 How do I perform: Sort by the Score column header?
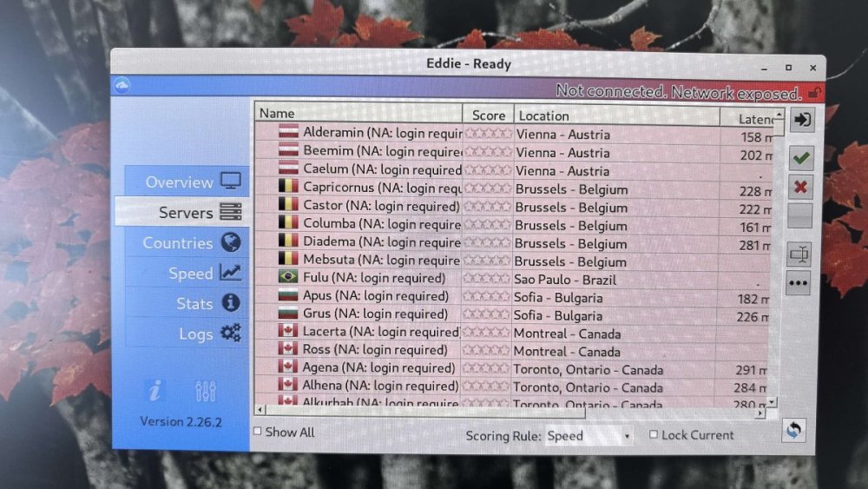coord(488,116)
